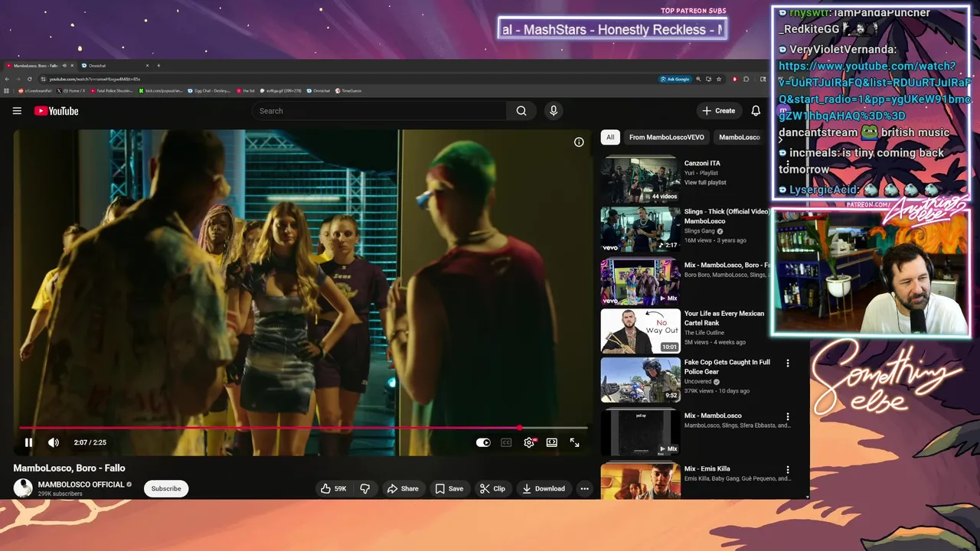Click Create button in YouTube header
The height and width of the screenshot is (551, 980).
point(719,111)
